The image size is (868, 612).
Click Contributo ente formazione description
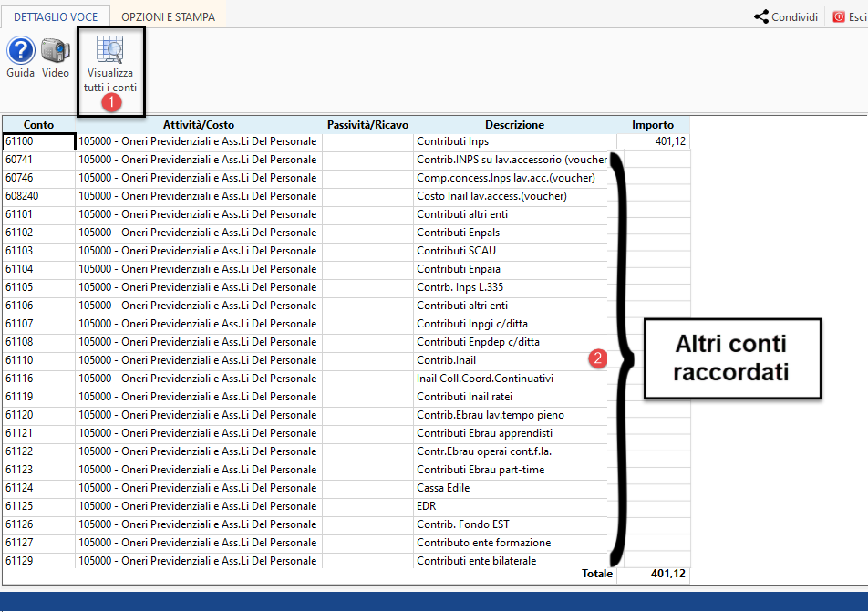(x=511, y=544)
